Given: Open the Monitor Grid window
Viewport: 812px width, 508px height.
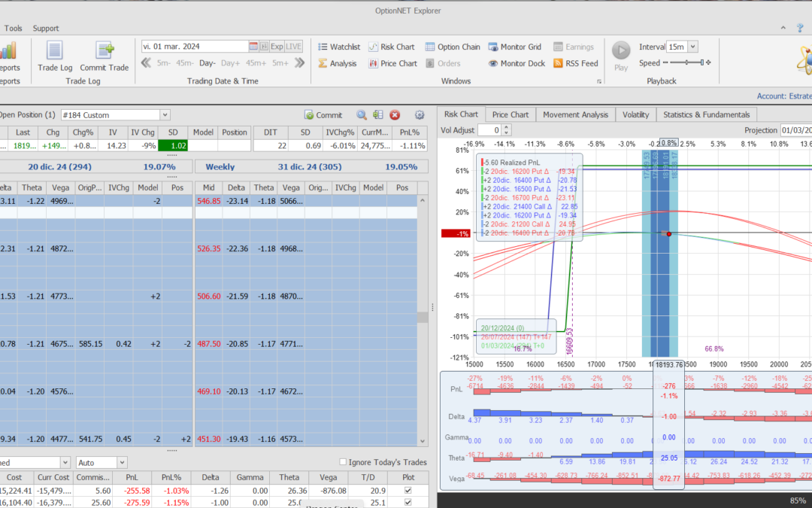Looking at the screenshot, I should 515,47.
